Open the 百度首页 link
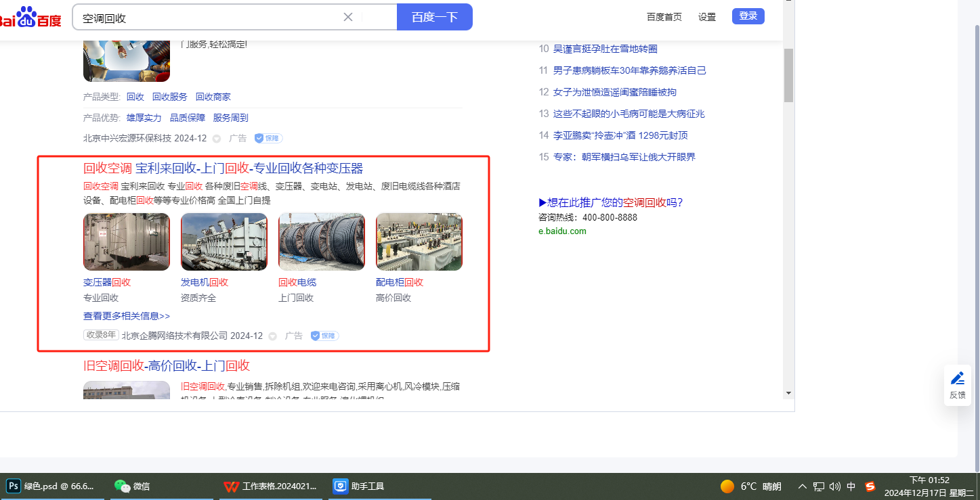Image resolution: width=980 pixels, height=500 pixels. [664, 17]
